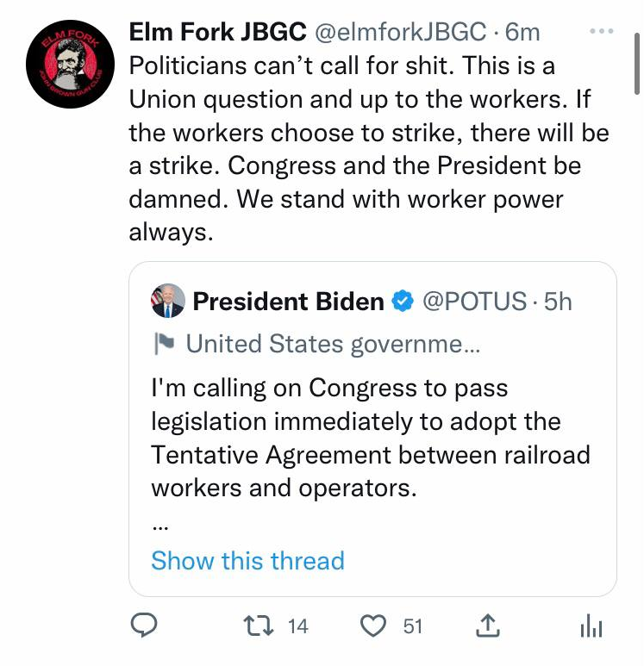Click the reply speech bubble icon
The width and height of the screenshot is (644, 666).
pyautogui.click(x=143, y=626)
